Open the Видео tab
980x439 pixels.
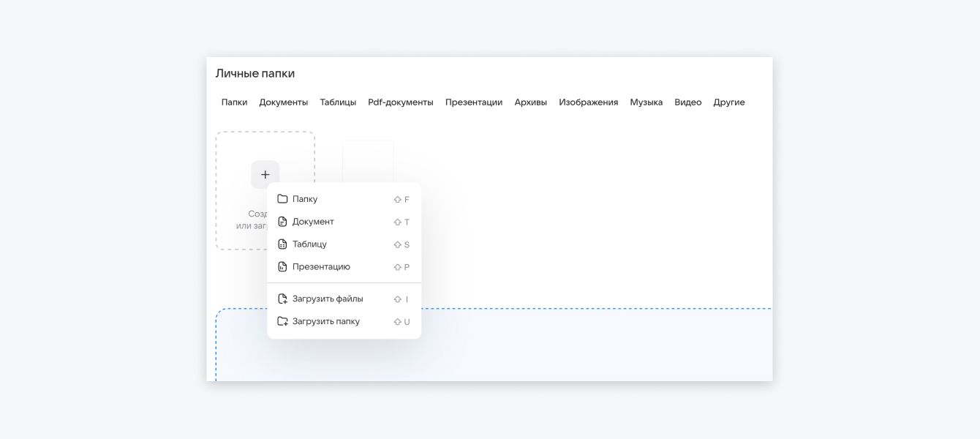687,102
